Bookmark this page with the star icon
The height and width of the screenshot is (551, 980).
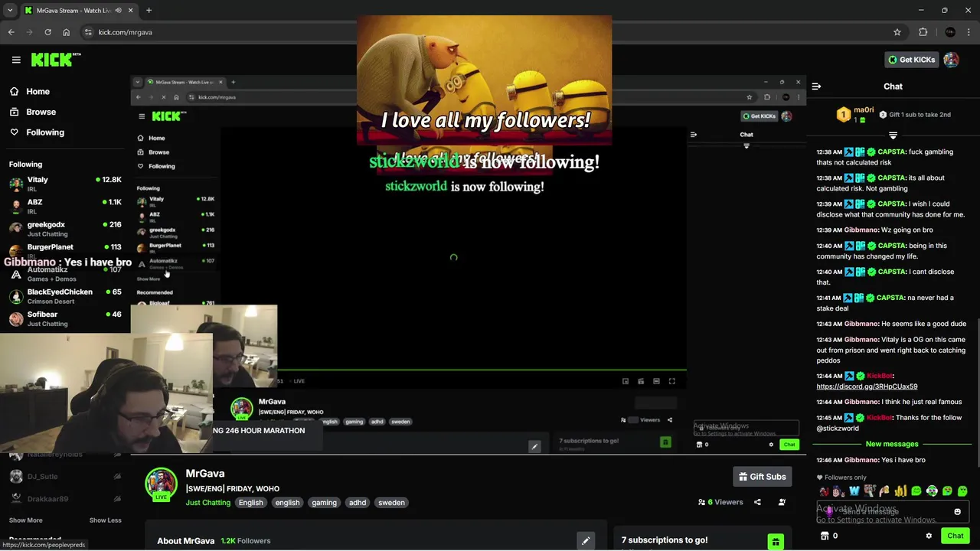tap(897, 32)
